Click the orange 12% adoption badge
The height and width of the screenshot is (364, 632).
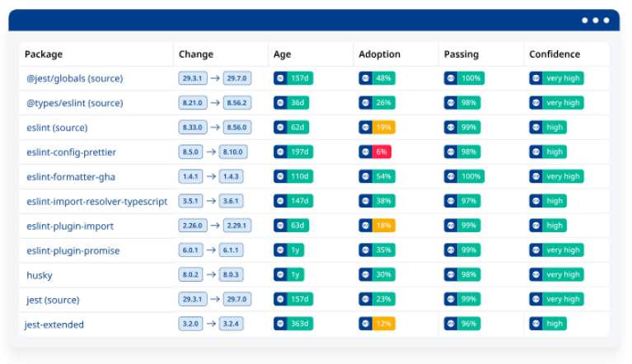coord(377,324)
